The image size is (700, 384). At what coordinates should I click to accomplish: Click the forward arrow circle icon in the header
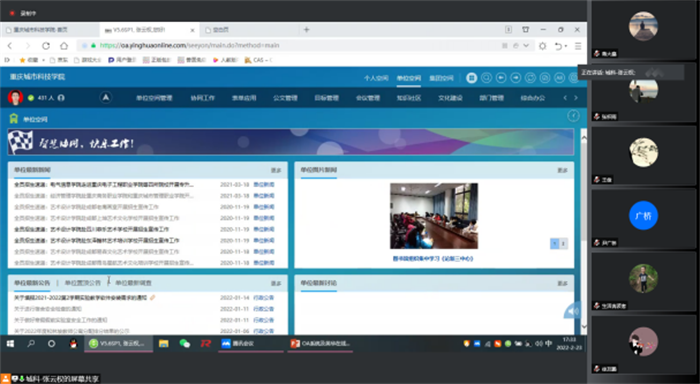(516, 78)
